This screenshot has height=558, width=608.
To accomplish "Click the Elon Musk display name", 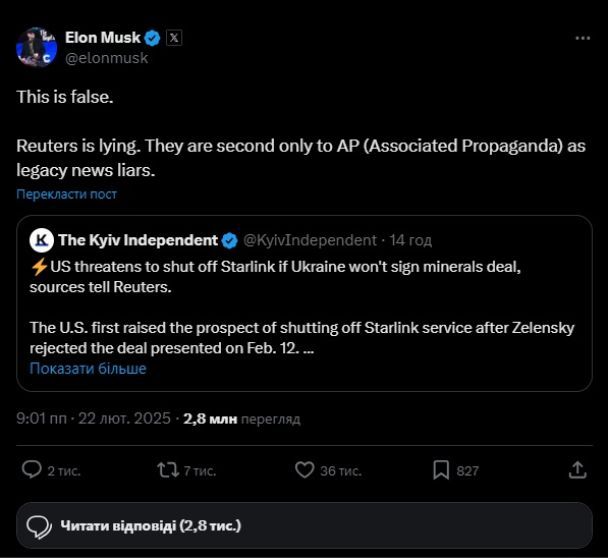I will coord(103,38).
